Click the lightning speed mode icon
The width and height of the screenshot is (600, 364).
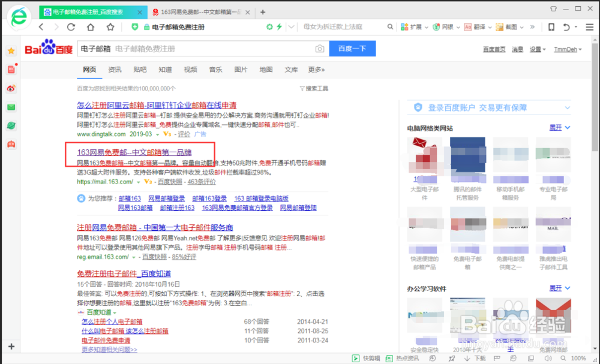[280, 27]
